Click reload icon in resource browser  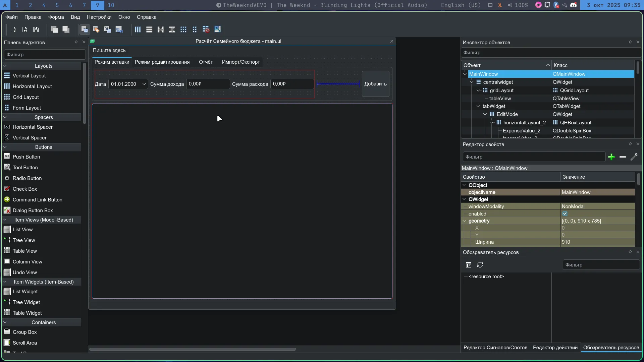point(480,265)
